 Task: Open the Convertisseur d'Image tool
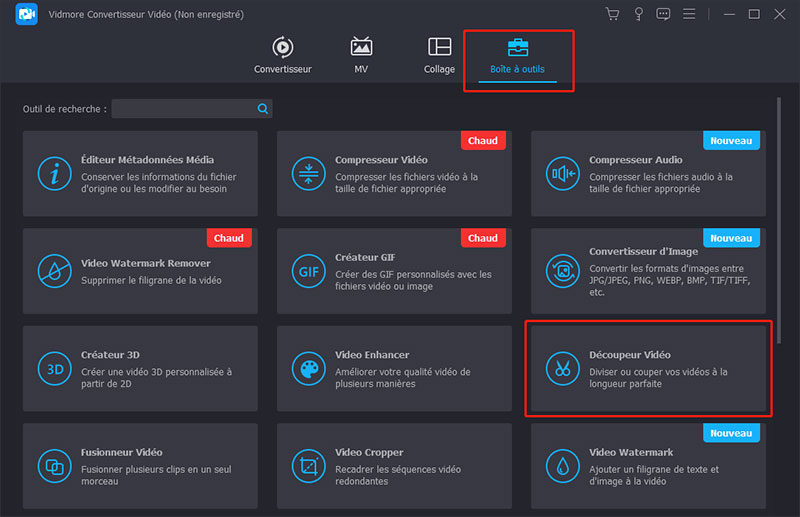tap(646, 271)
